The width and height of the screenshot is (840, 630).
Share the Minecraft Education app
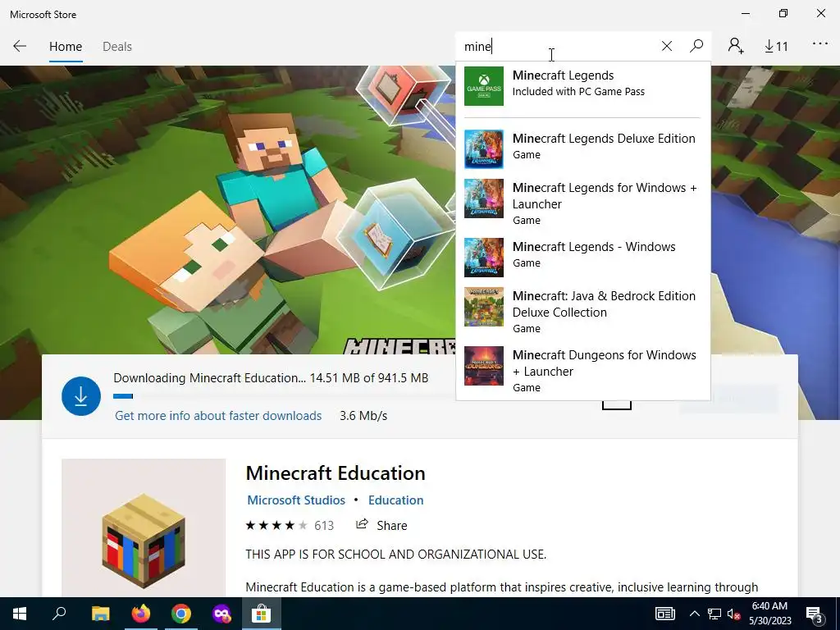[x=381, y=525]
